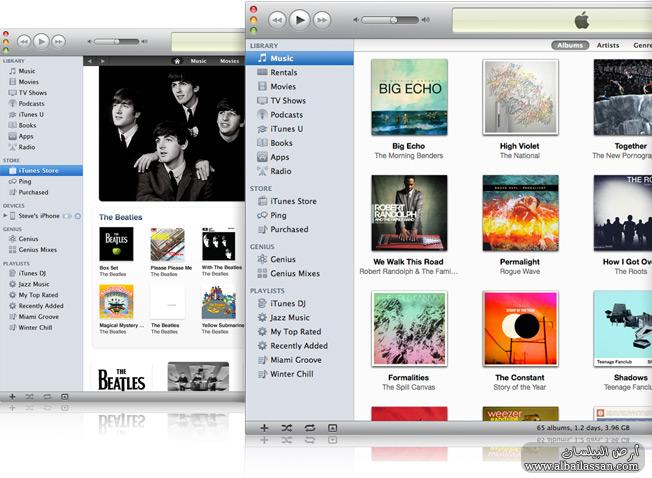
Task: Go to previous track in back window
Action: tap(24, 41)
